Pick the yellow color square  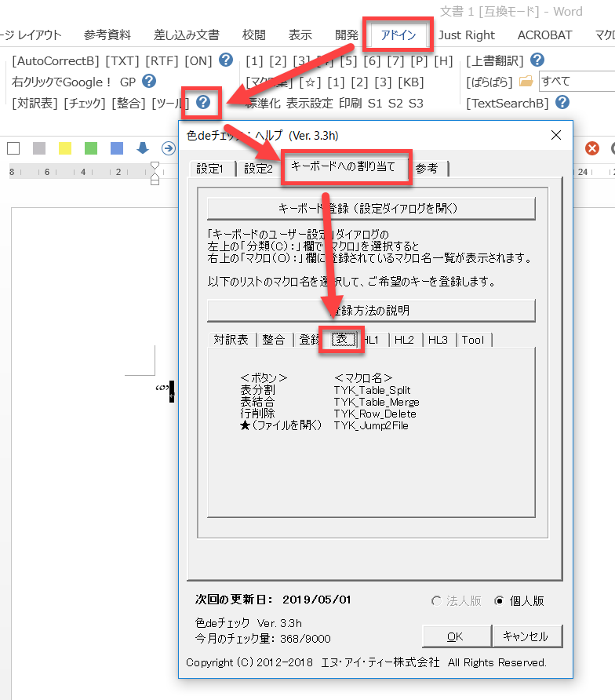(65, 148)
